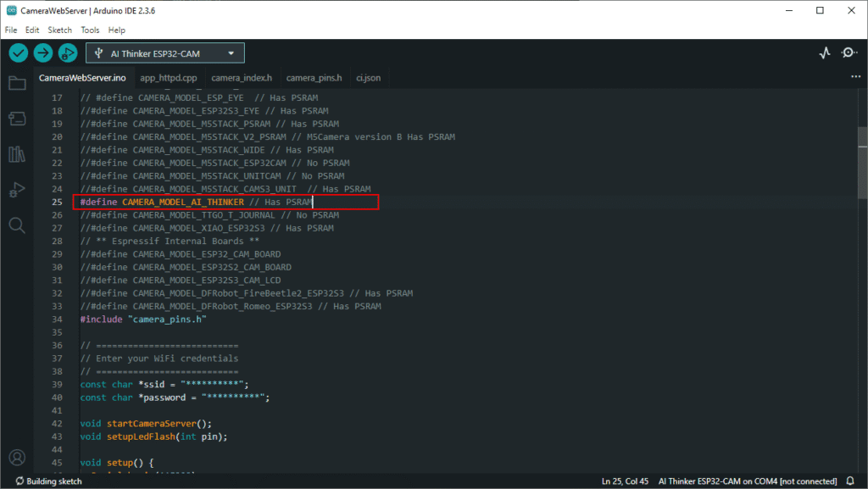Click the Ln 25, Col 45 position indicator
The width and height of the screenshot is (868, 489).
click(x=625, y=481)
